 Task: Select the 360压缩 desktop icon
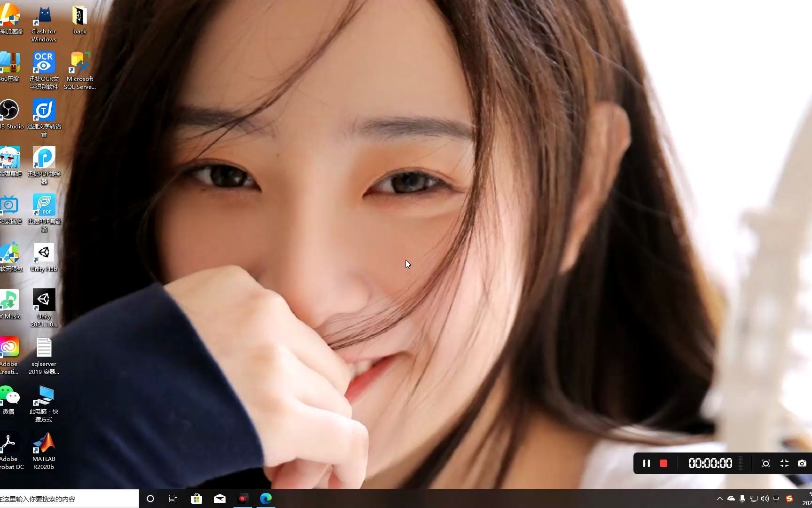coord(9,67)
